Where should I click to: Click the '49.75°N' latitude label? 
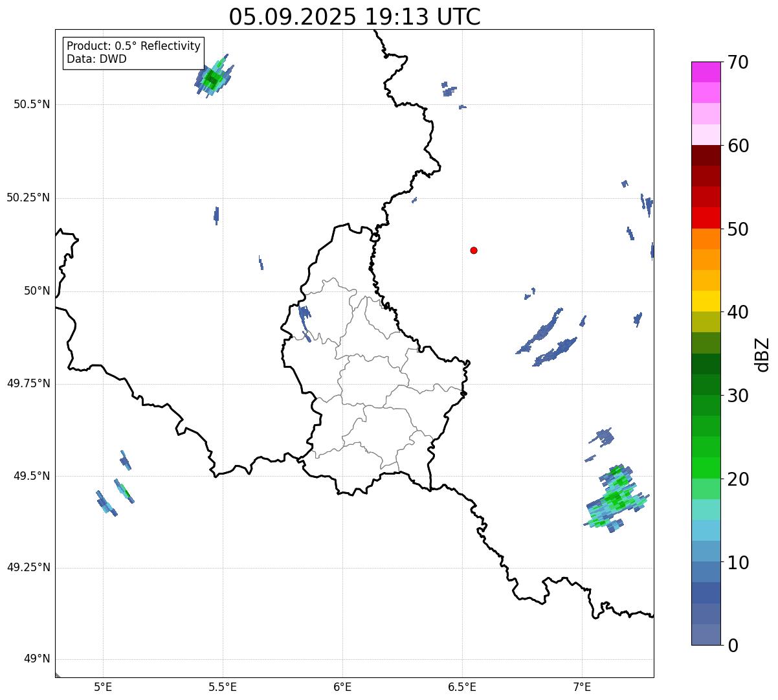(x=28, y=383)
